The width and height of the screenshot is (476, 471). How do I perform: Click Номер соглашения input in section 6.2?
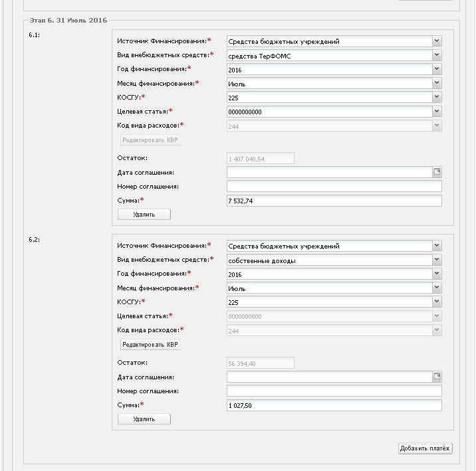tap(334, 391)
